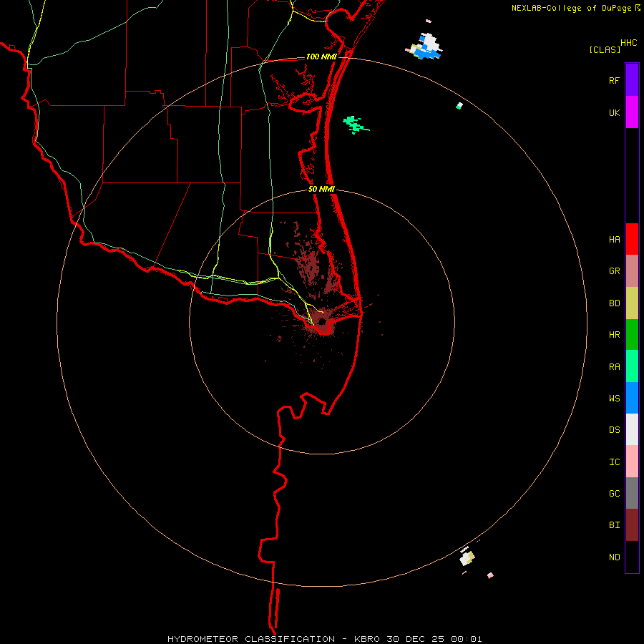Image resolution: width=644 pixels, height=644 pixels.
Task: Click the WS legend label text
Action: (x=614, y=398)
